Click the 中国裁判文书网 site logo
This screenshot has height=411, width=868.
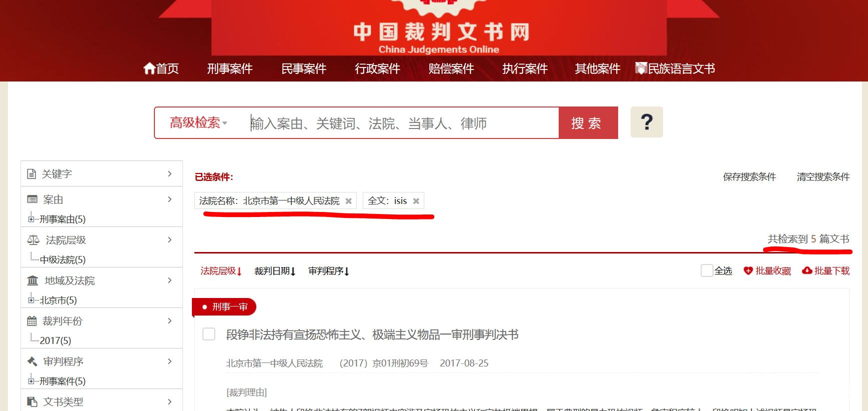(441, 31)
